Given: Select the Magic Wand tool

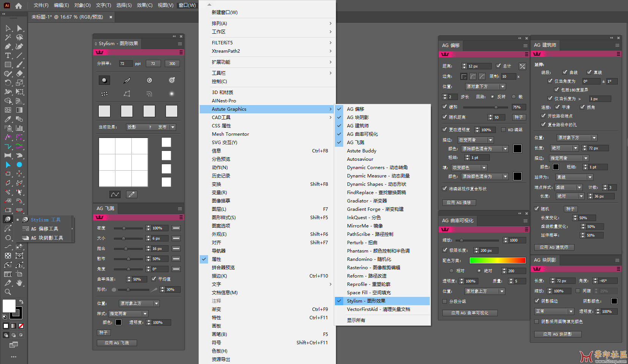Looking at the screenshot, I should 8,38.
